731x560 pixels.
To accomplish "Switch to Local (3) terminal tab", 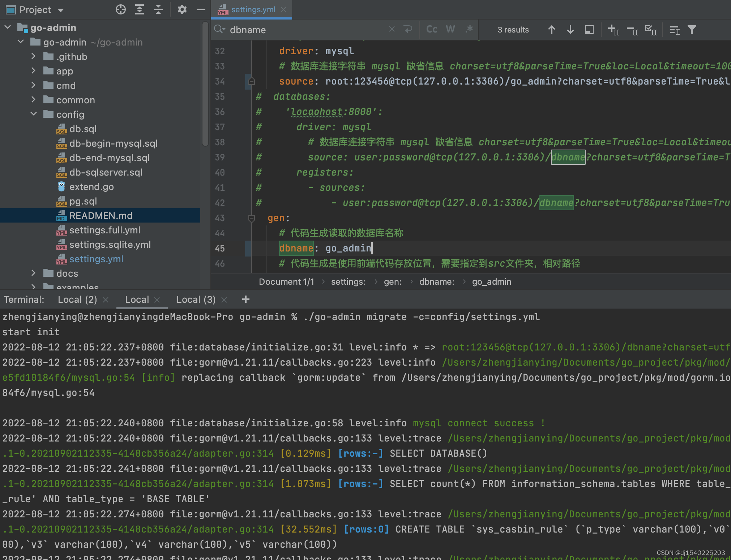I will coord(196,300).
